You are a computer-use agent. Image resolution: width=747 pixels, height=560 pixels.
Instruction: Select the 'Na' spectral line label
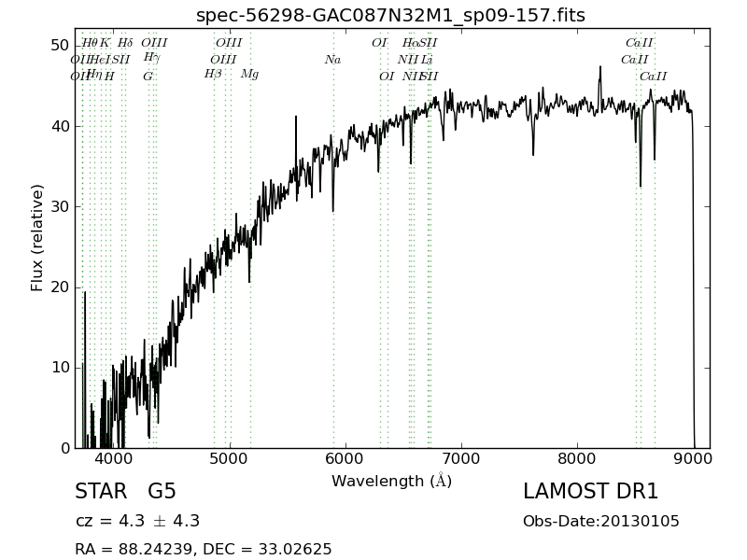(x=333, y=60)
